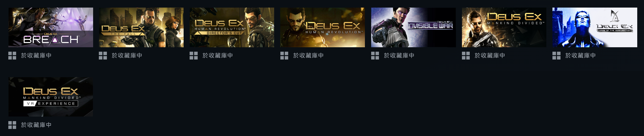Open Deus Ex Invisible War thumbnail
Image resolution: width=644 pixels, height=136 pixels.
(x=413, y=27)
